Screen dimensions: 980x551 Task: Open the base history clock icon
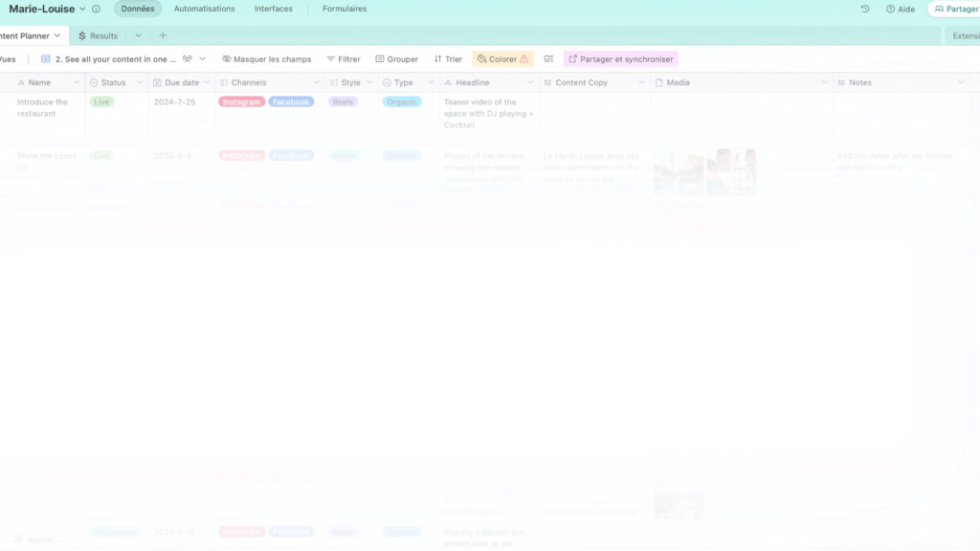(865, 9)
